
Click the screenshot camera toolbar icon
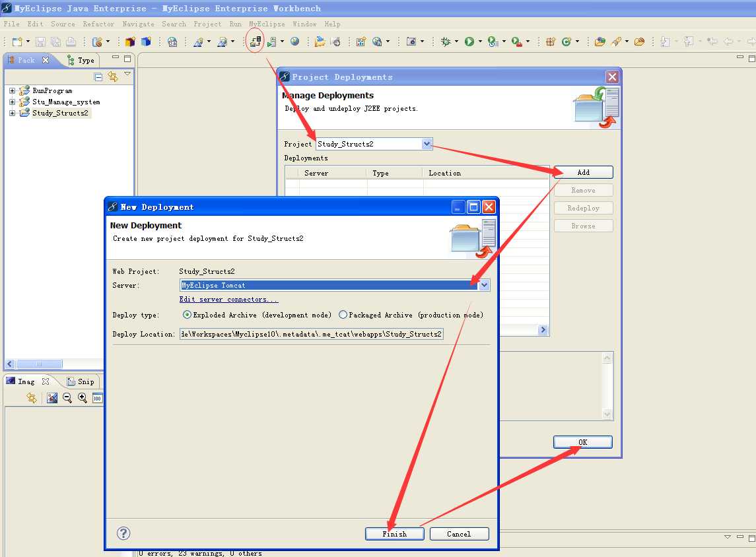pyautogui.click(x=411, y=42)
